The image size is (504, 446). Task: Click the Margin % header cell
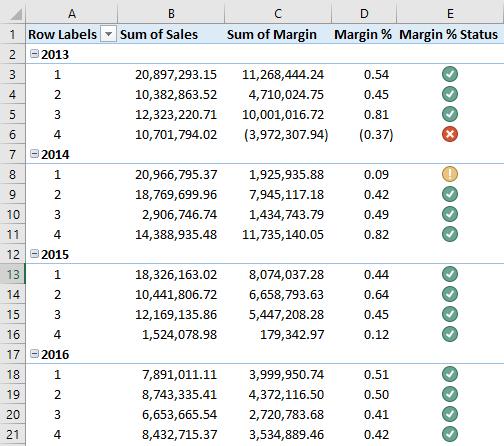coord(364,34)
